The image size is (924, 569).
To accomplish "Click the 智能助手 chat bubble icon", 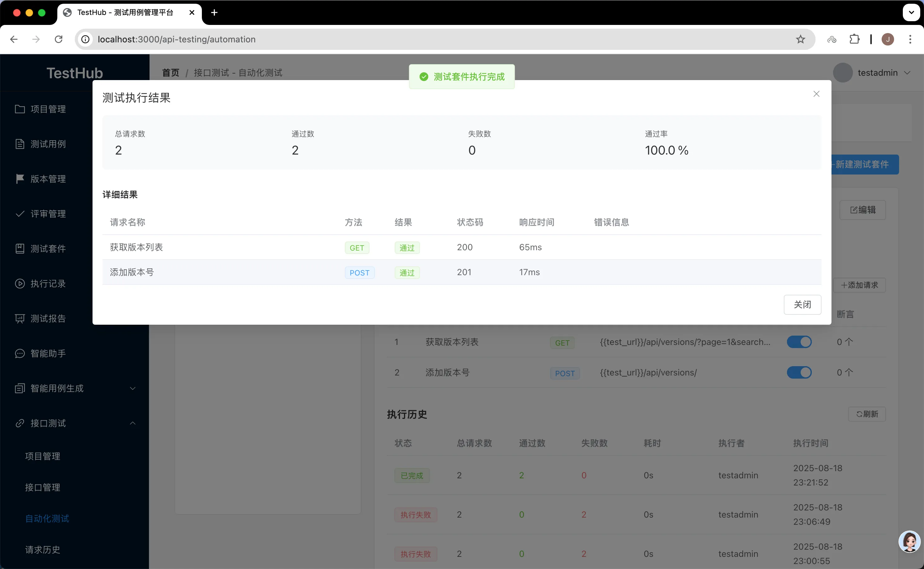I will (x=20, y=353).
